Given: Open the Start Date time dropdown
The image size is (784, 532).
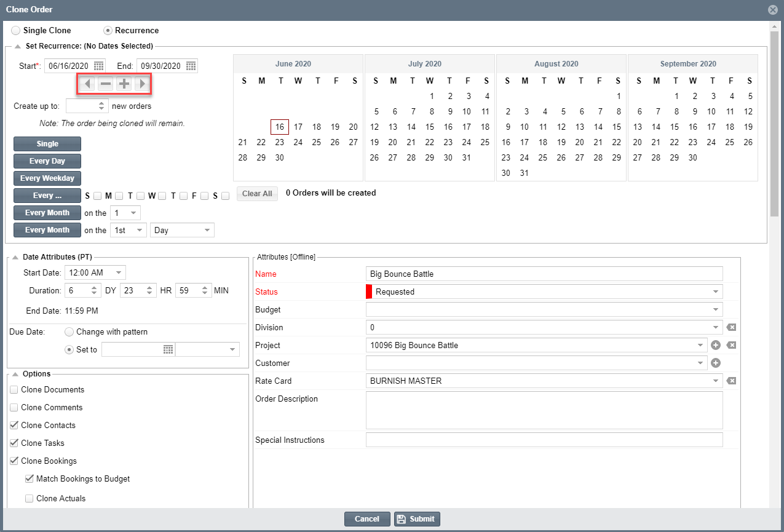Looking at the screenshot, I should coord(119,272).
